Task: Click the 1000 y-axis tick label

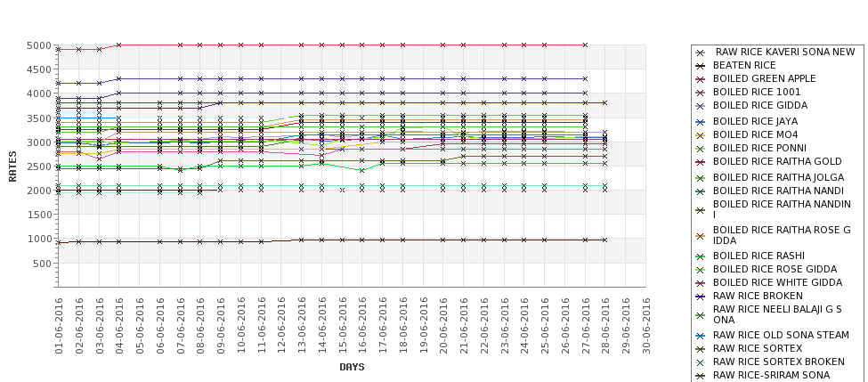Action: (x=39, y=239)
